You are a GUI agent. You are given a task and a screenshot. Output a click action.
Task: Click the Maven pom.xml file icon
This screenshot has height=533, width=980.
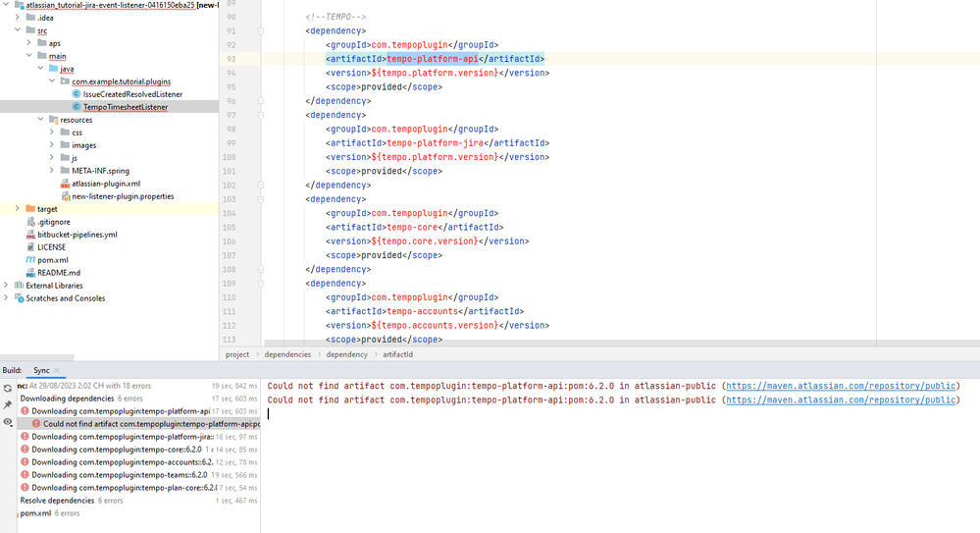click(x=30, y=259)
